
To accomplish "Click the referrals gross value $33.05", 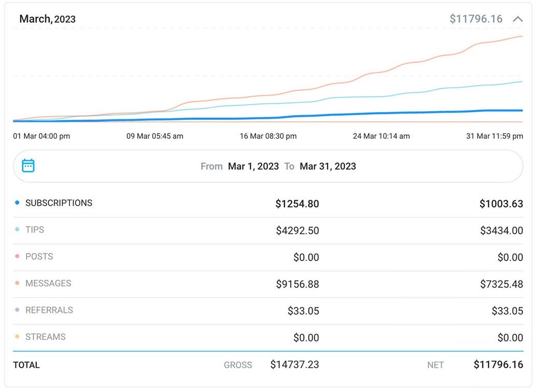I will pos(303,311).
